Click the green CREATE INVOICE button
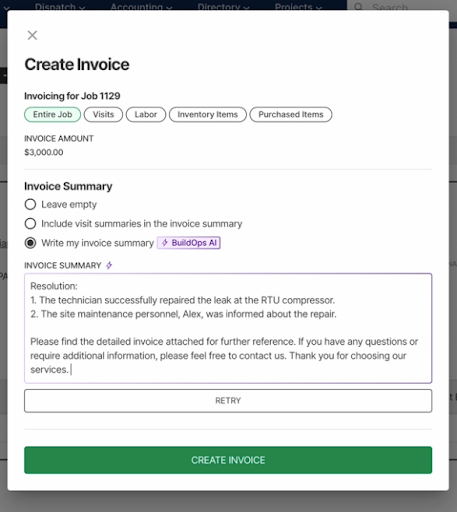 pyautogui.click(x=228, y=460)
